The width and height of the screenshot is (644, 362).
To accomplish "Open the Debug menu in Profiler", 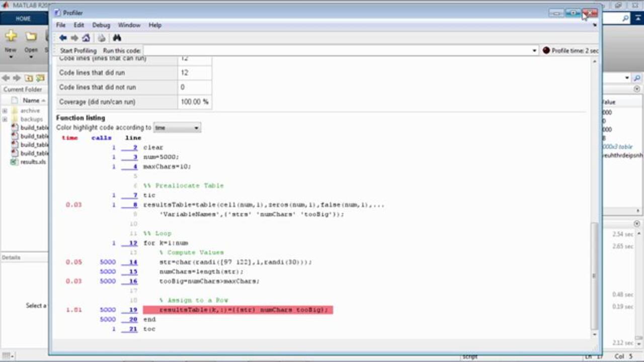I will coord(101,25).
